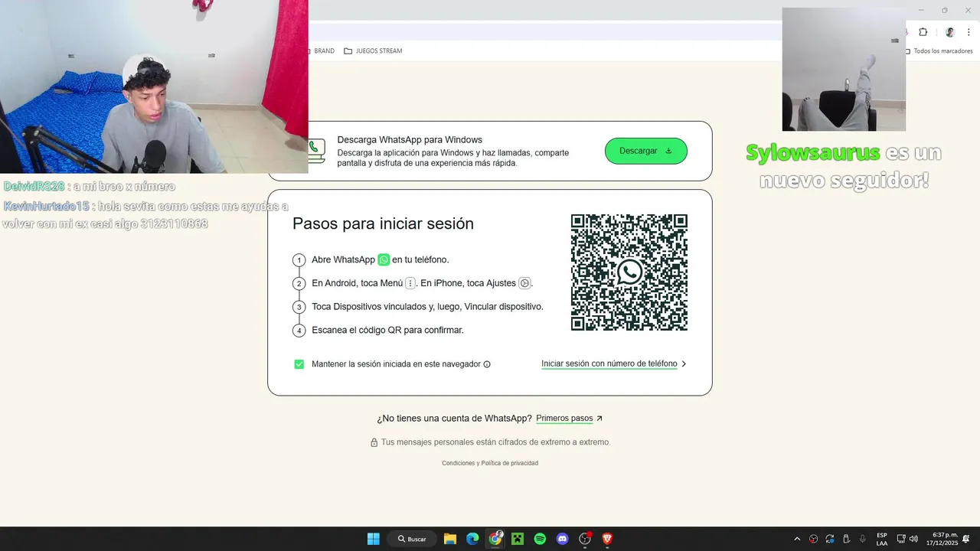Open the Minecraft taskbar icon
Viewport: 980px width, 551px height.
[518, 539]
